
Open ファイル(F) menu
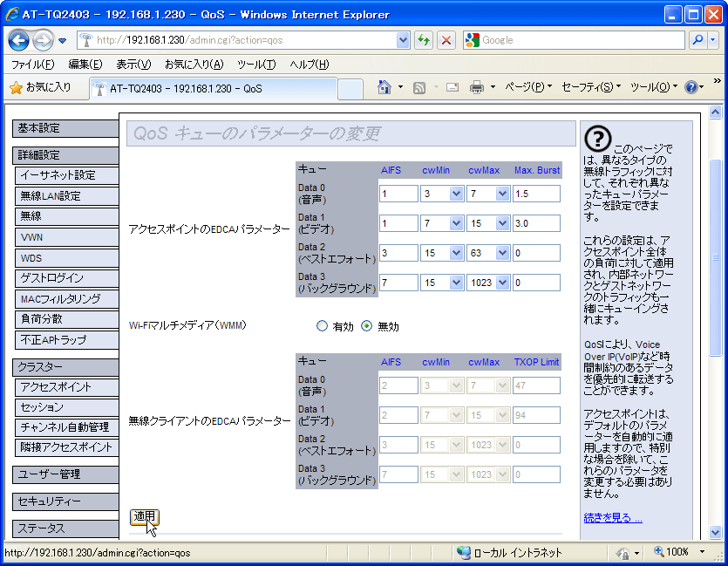click(x=32, y=65)
